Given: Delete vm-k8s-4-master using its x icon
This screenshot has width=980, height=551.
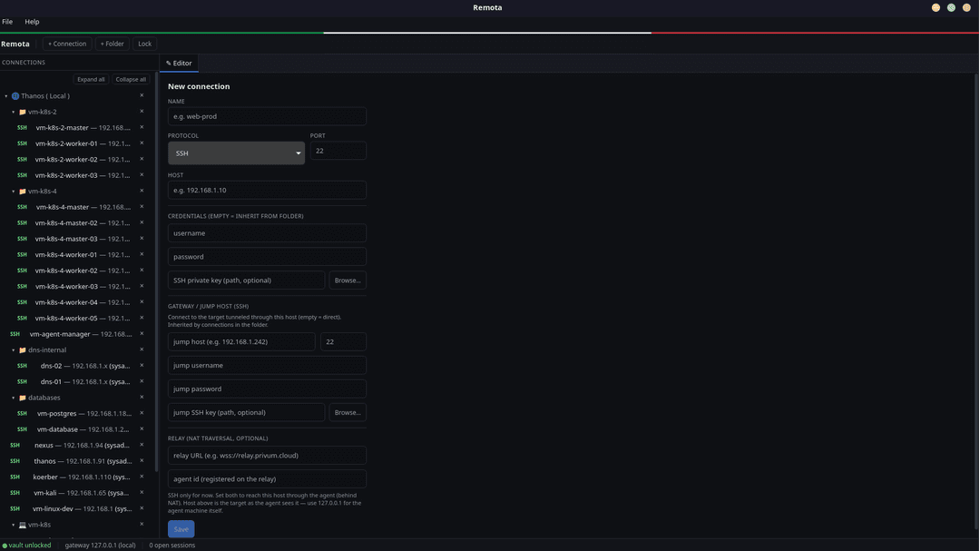Looking at the screenshot, I should 142,206.
